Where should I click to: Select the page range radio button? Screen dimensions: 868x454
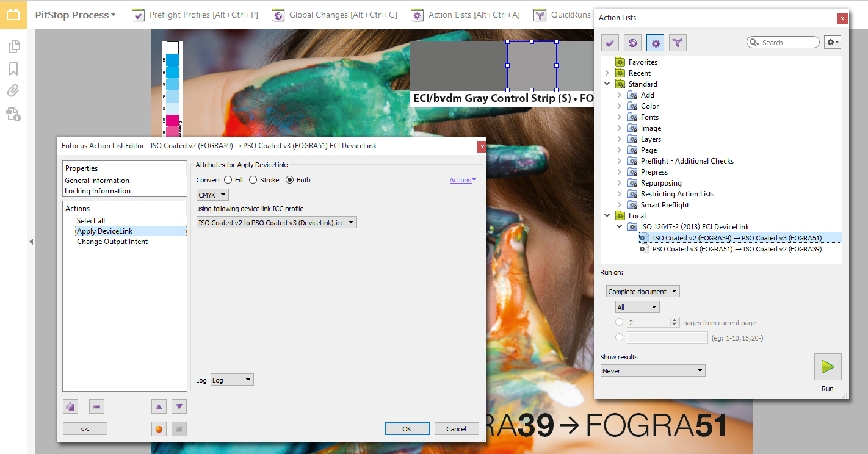(620, 337)
